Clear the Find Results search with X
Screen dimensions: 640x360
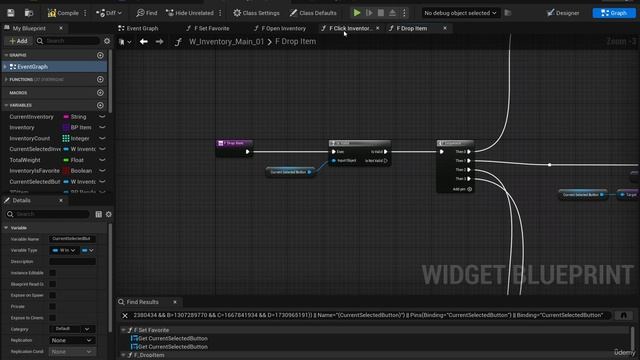tap(125, 316)
